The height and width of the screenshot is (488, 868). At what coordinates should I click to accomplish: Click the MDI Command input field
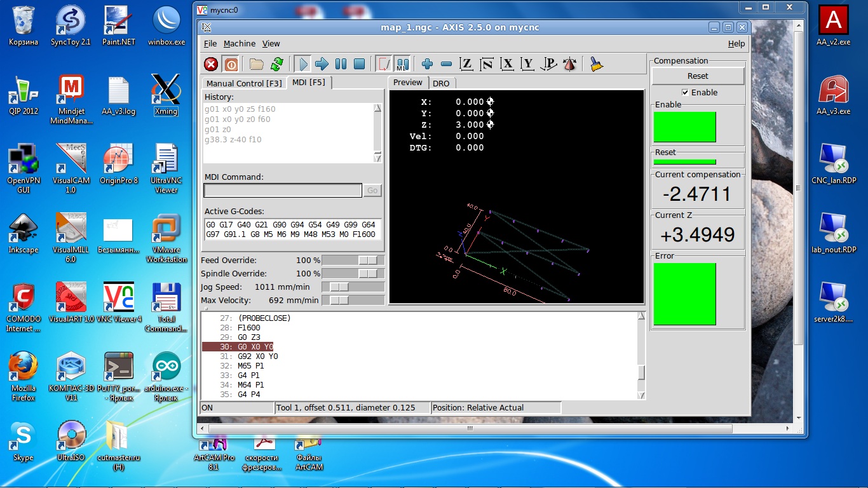[x=283, y=191]
